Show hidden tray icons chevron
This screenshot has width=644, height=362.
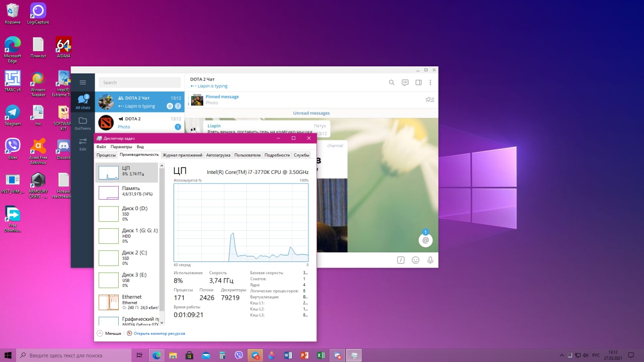point(562,355)
